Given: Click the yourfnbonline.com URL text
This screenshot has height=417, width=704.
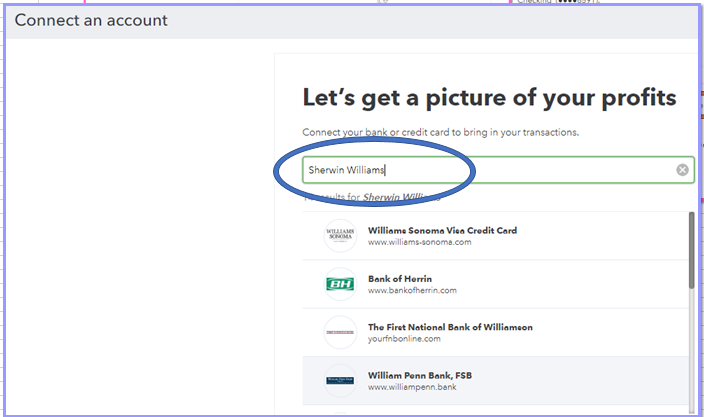Looking at the screenshot, I should (404, 339).
